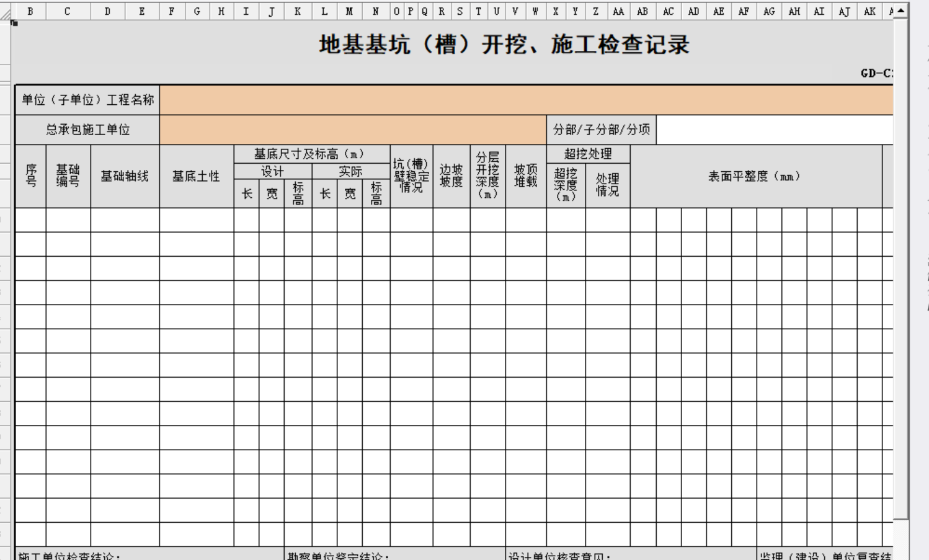
Task: Click the GD-C form code text
Action: (x=877, y=73)
